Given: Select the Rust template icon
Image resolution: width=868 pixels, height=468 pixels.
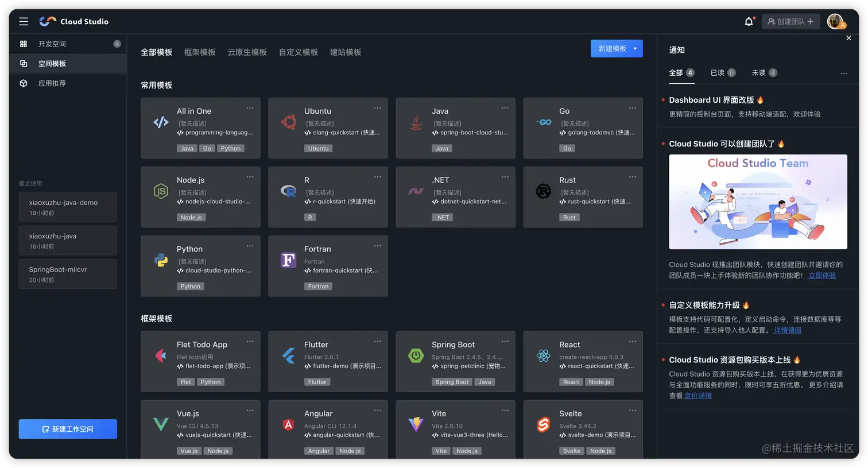Looking at the screenshot, I should [x=543, y=191].
